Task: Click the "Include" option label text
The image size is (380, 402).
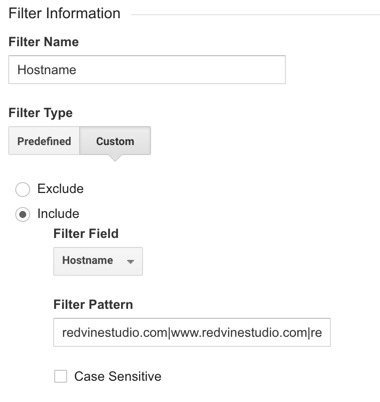Action: tap(58, 214)
